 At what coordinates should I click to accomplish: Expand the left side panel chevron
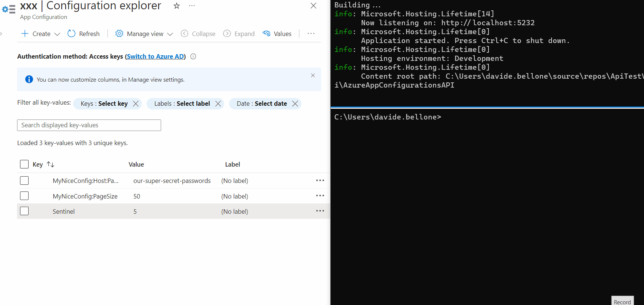(1, 34)
